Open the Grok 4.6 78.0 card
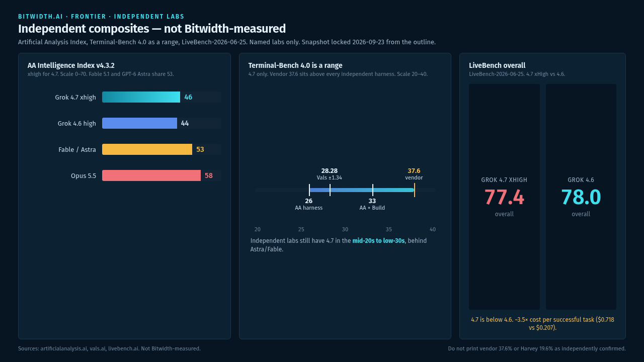The width and height of the screenshot is (644, 362). pyautogui.click(x=581, y=197)
